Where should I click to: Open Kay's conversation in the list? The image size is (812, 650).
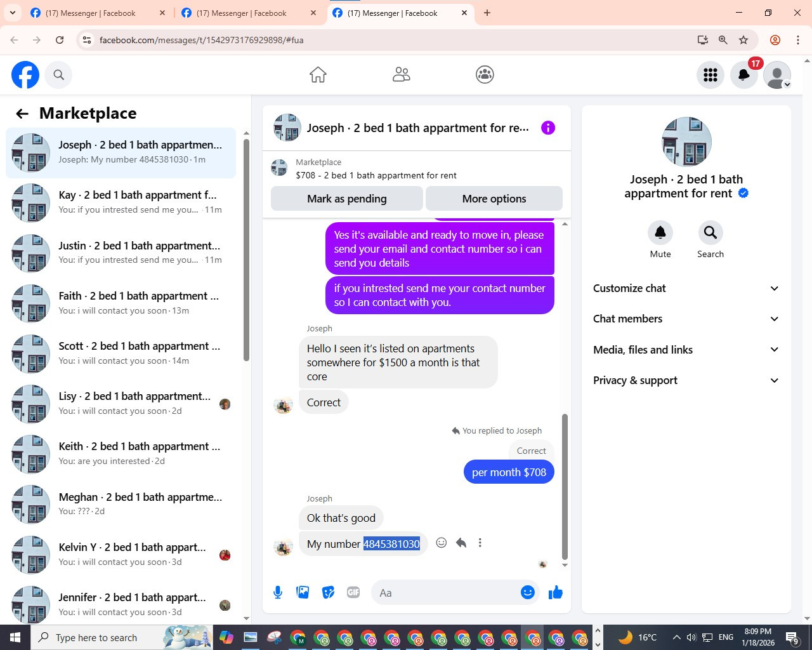(121, 203)
